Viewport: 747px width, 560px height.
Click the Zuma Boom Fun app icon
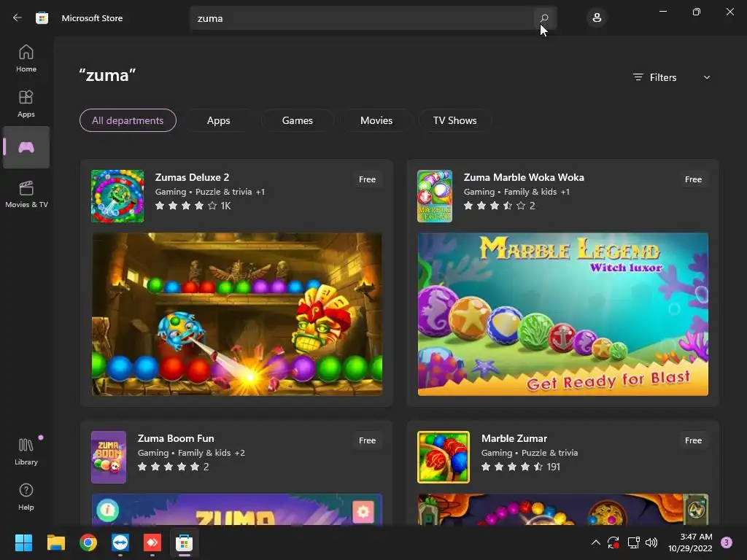(x=109, y=457)
